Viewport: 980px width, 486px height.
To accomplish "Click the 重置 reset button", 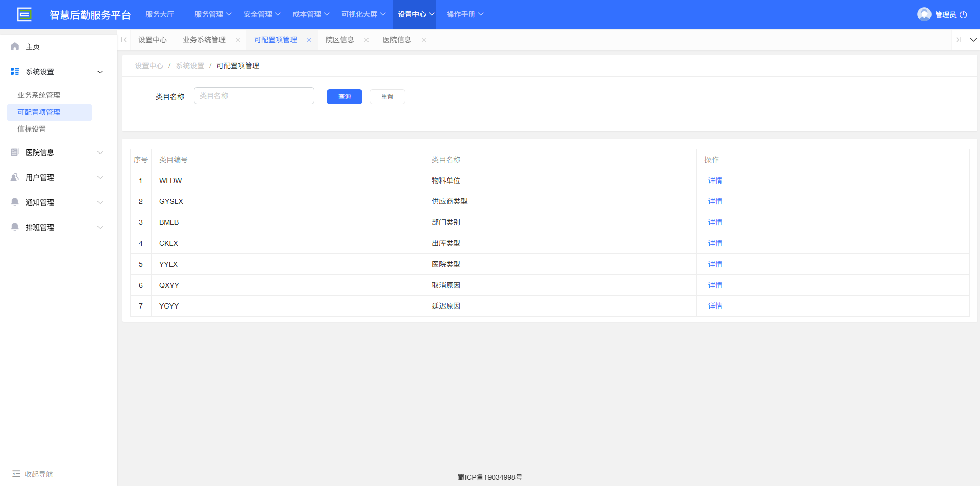I will pyautogui.click(x=387, y=97).
